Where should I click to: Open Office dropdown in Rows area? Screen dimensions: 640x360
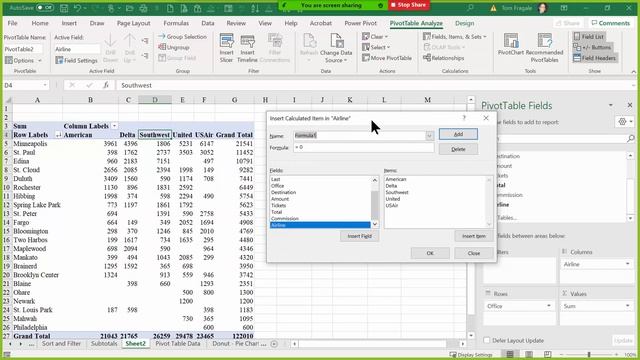[x=549, y=306]
